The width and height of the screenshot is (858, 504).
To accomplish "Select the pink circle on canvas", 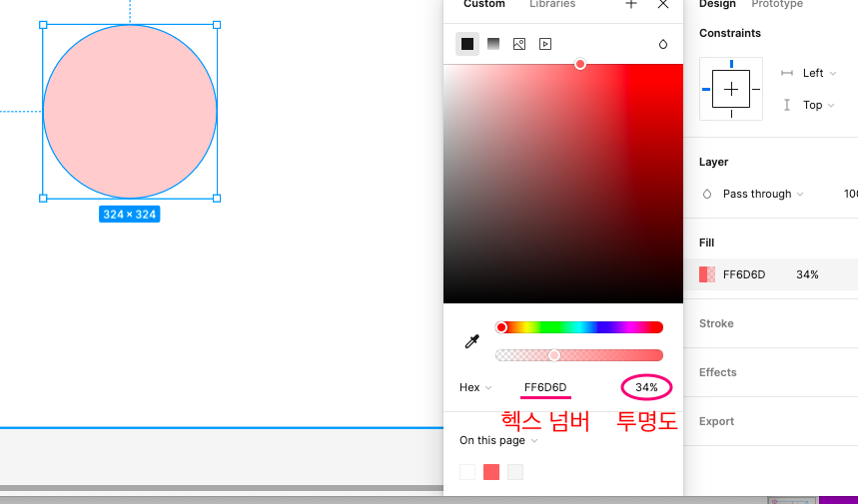I will point(130,112).
